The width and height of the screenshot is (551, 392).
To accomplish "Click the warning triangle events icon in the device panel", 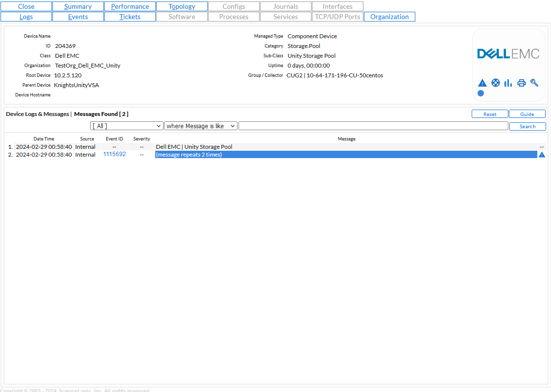I will [482, 83].
